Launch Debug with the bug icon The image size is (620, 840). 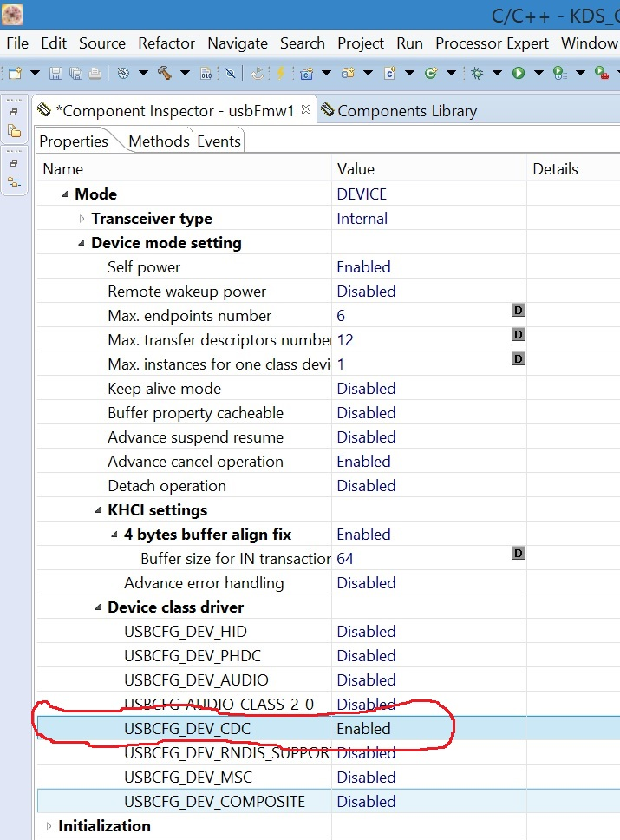(477, 73)
